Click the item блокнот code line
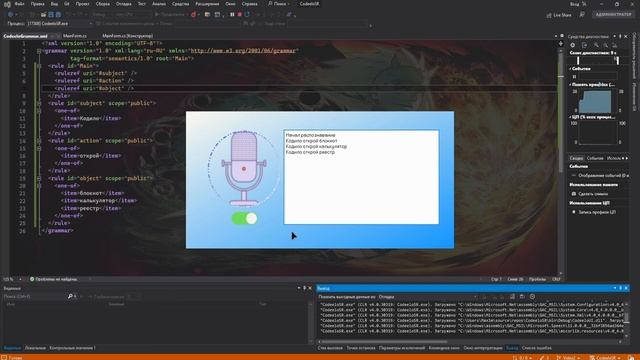The width and height of the screenshot is (640, 360). [x=93, y=193]
